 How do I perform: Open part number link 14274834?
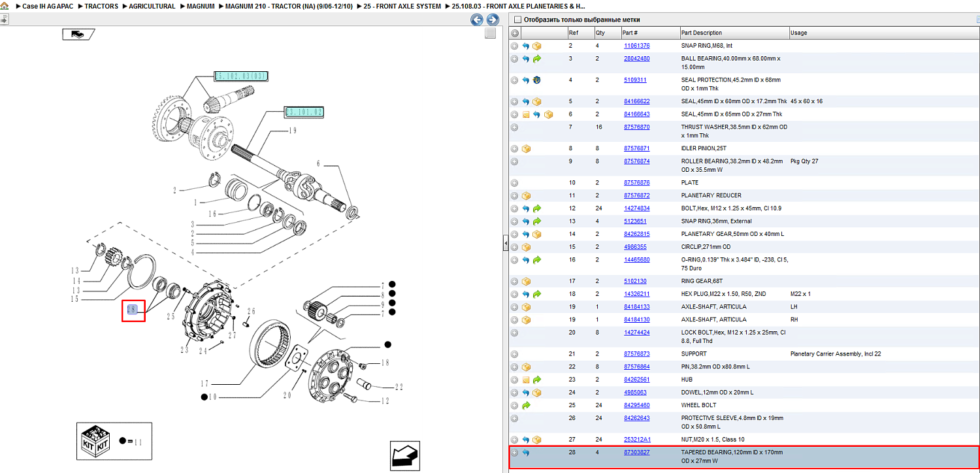click(x=636, y=208)
